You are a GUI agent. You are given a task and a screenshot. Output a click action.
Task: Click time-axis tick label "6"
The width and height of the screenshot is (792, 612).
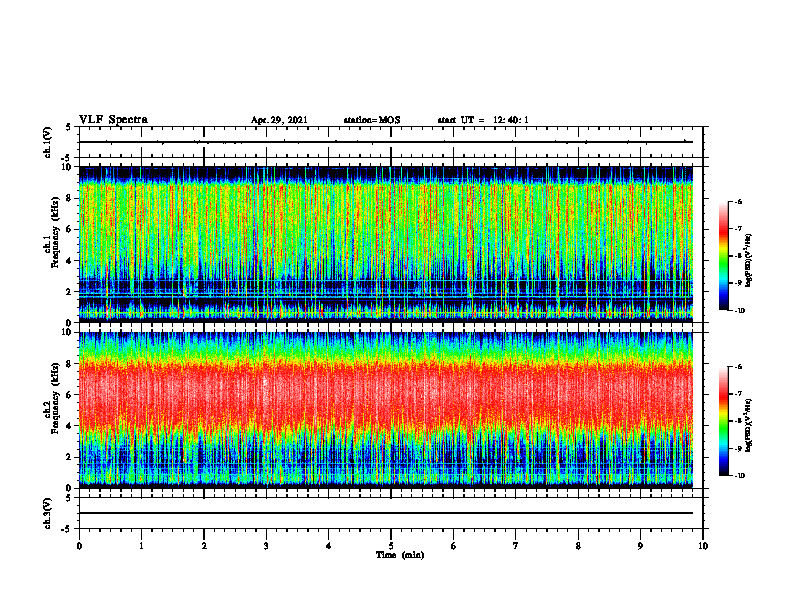pos(454,546)
